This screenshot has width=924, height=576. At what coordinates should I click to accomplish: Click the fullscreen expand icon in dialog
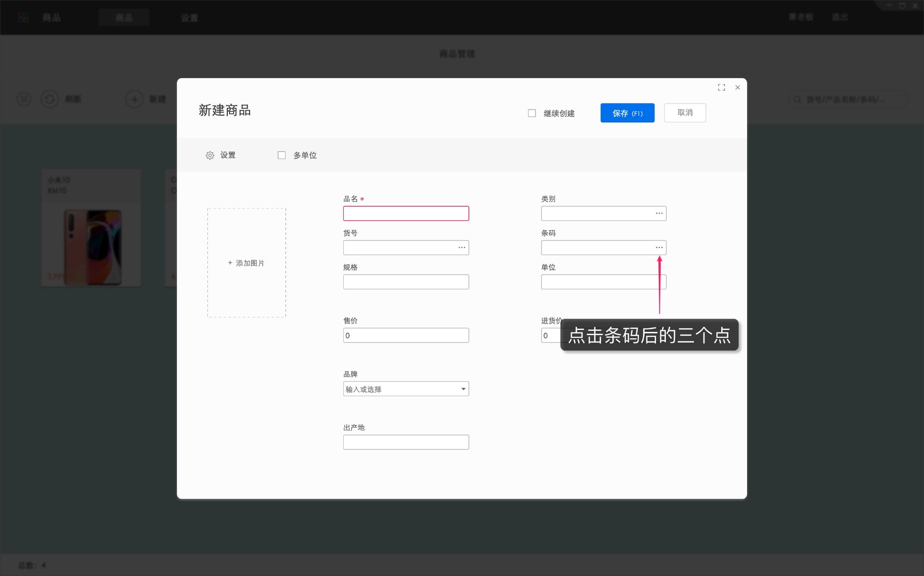(721, 87)
